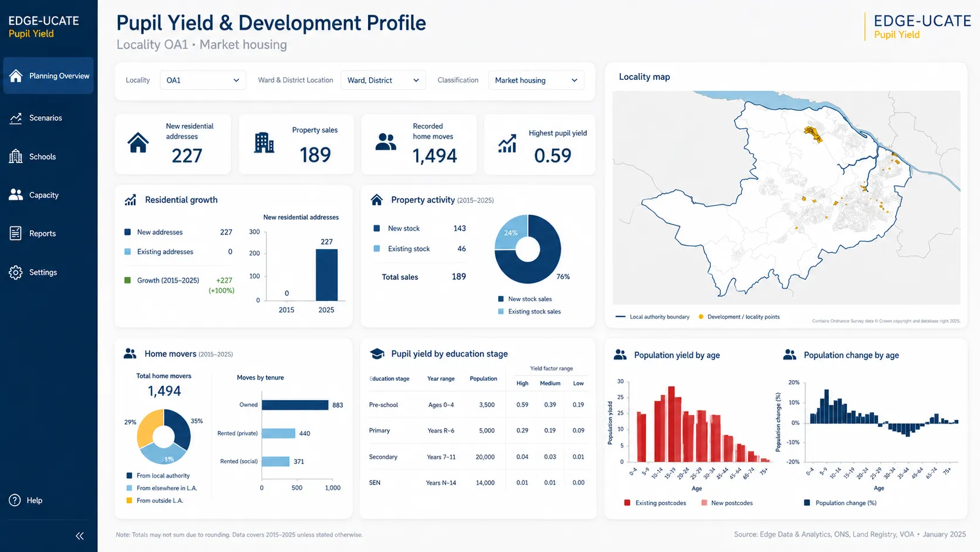
Task: Click the SEN row label
Action: point(375,483)
